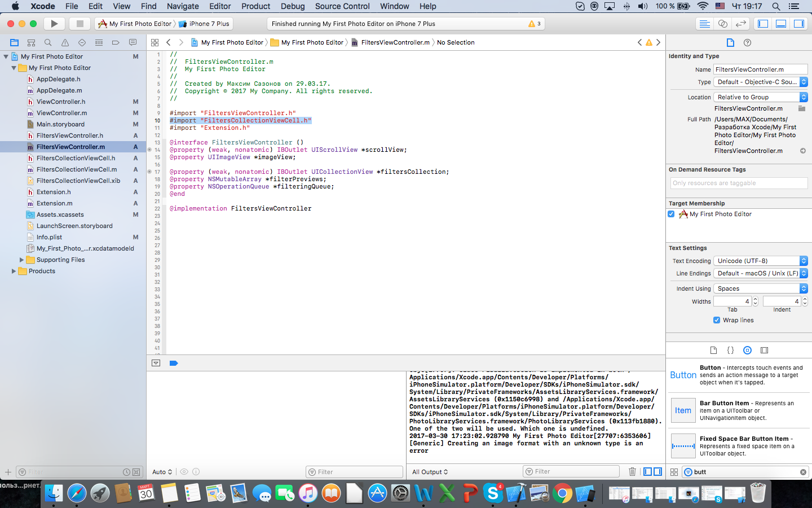Screen dimensions: 812x508
Task: Show the File inspector
Action: click(x=730, y=43)
